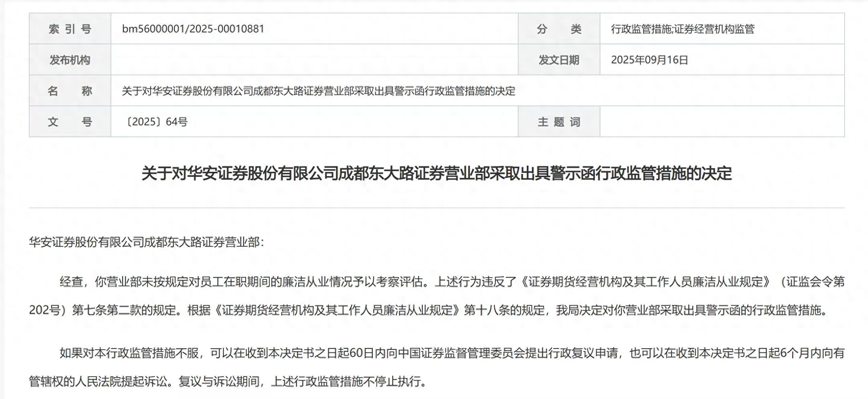Screen dimensions: 868x399
Task: Click the date 2025年09月16日
Action: coord(649,60)
